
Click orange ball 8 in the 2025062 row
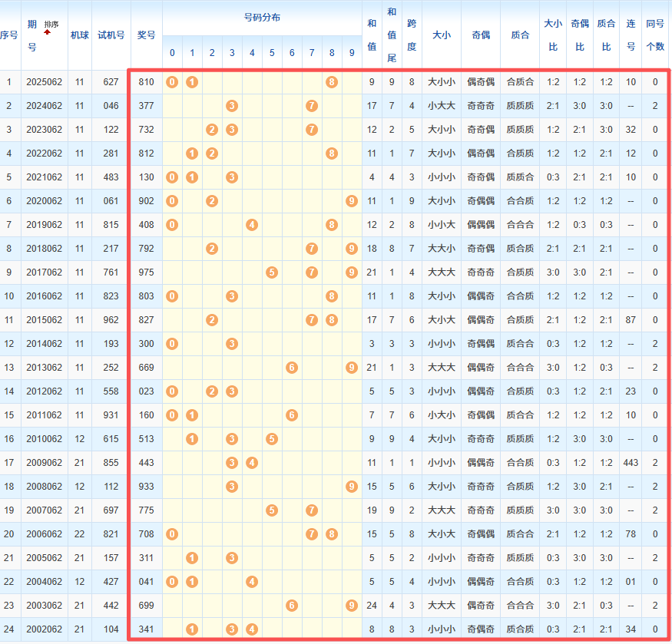(331, 82)
